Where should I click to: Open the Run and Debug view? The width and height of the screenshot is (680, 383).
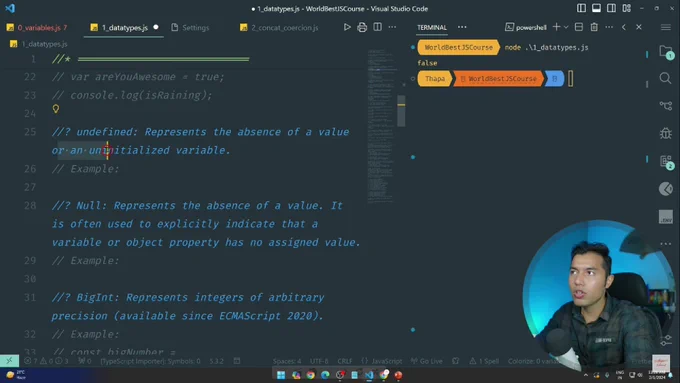coord(666,133)
